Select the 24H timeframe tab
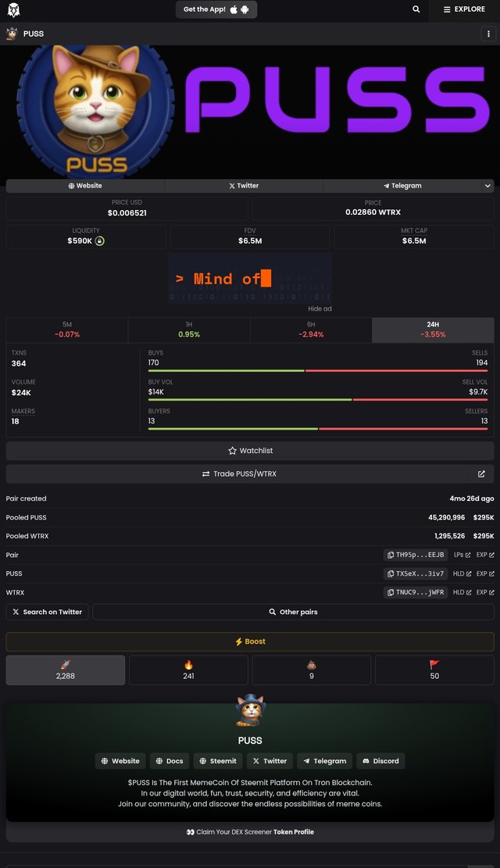The width and height of the screenshot is (500, 868). click(x=433, y=330)
